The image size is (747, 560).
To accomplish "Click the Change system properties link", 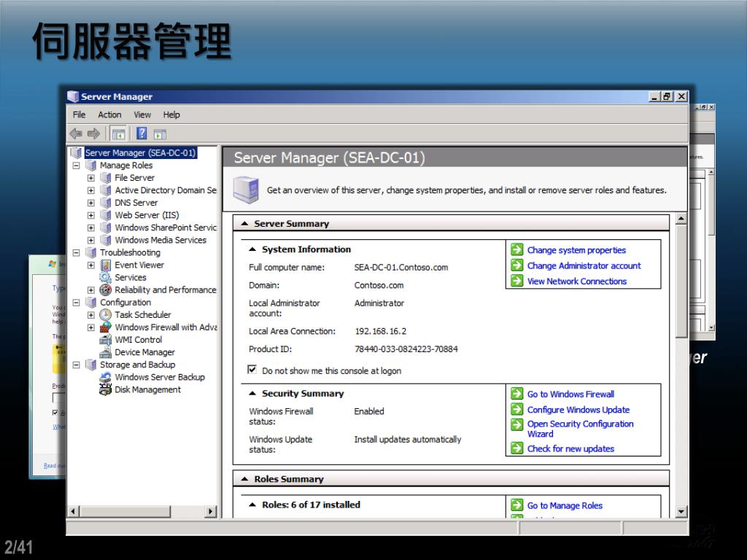I will point(576,250).
